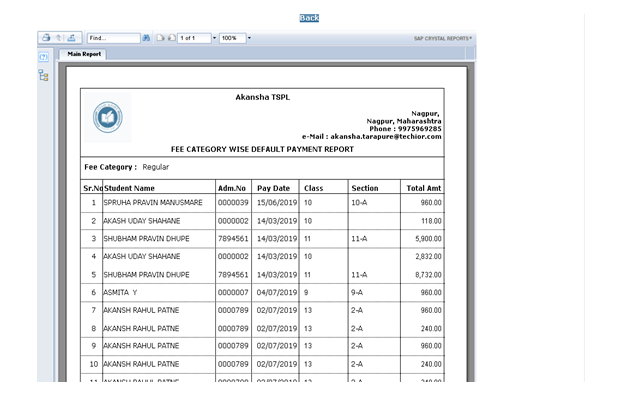
Task: Click the 'Regular' fee category value
Action: tap(156, 167)
